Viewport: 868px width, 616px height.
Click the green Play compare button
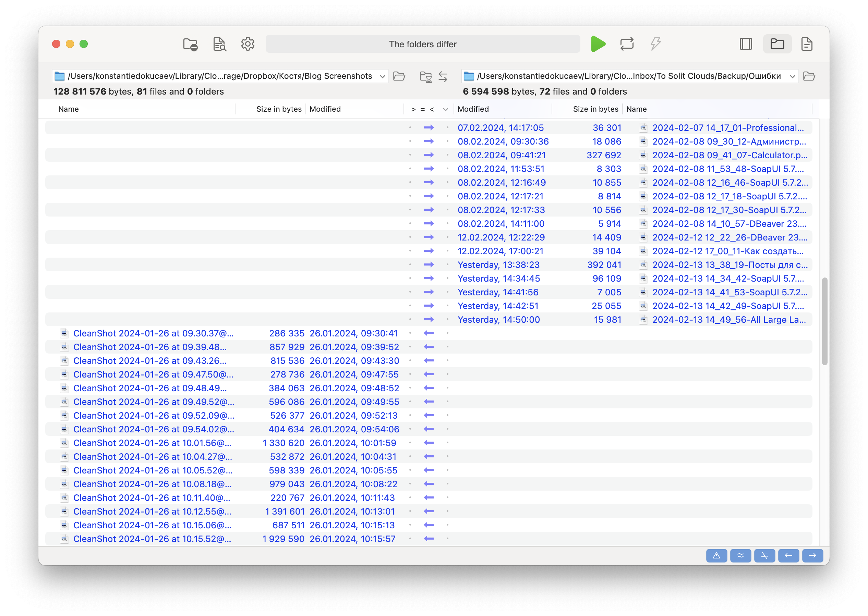598,44
